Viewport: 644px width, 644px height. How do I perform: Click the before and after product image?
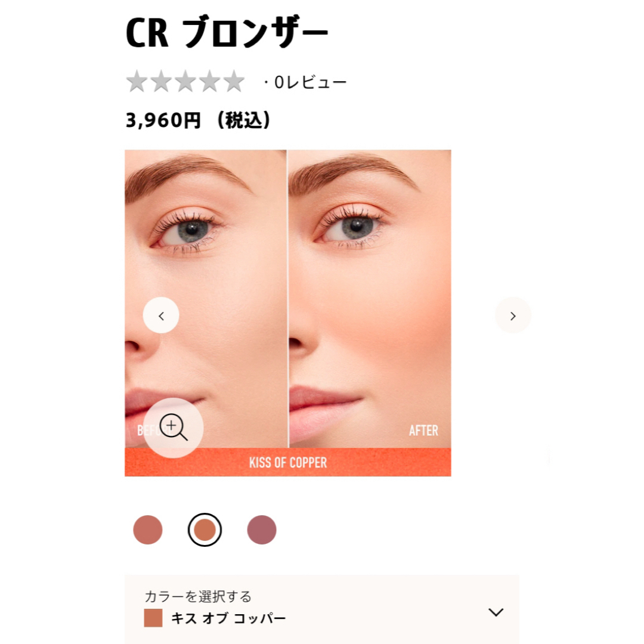288,299
